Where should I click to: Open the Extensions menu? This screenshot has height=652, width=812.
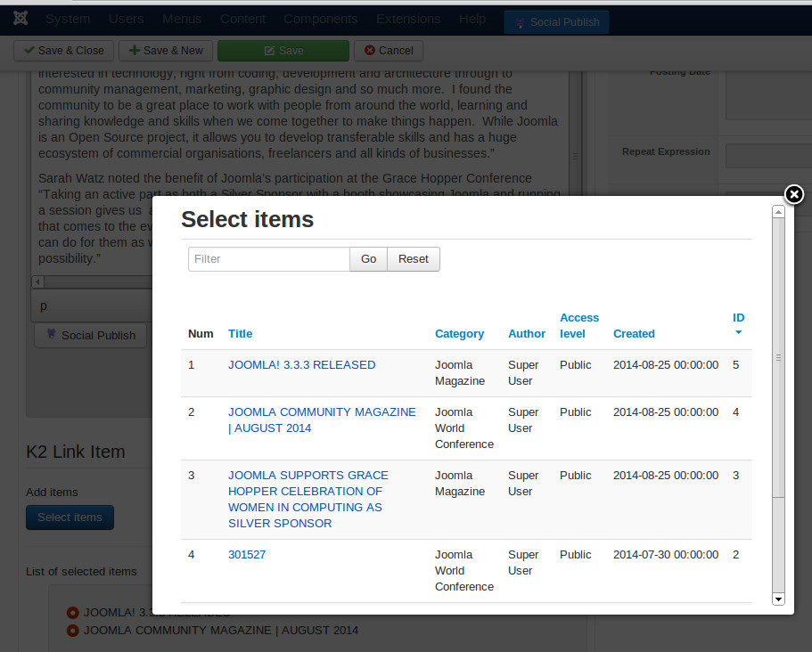[x=408, y=19]
